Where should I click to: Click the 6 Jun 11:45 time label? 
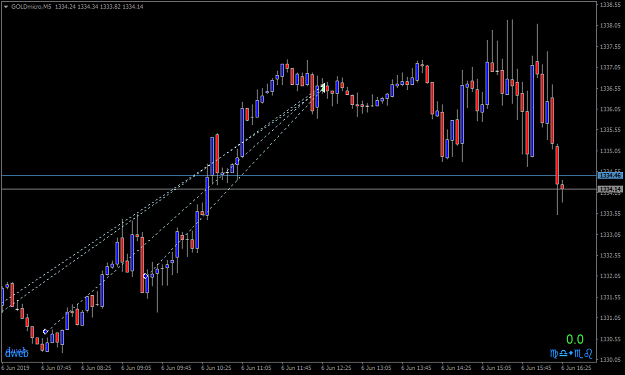pos(297,368)
